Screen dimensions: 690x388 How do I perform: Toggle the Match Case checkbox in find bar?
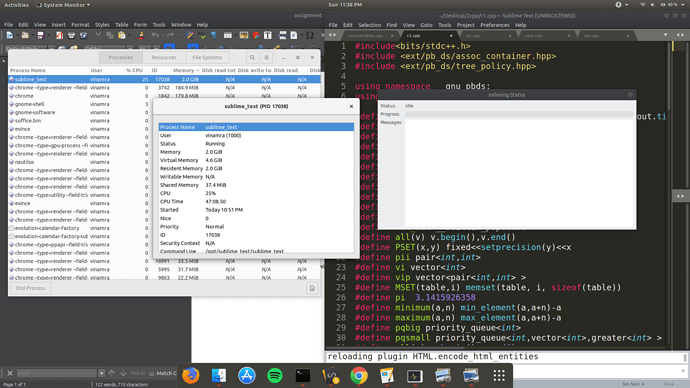tap(152, 373)
